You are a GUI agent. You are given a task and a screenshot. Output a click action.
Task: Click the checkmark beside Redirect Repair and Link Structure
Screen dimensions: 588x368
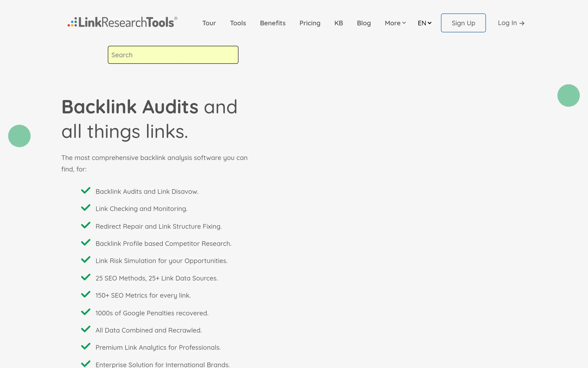(x=86, y=225)
